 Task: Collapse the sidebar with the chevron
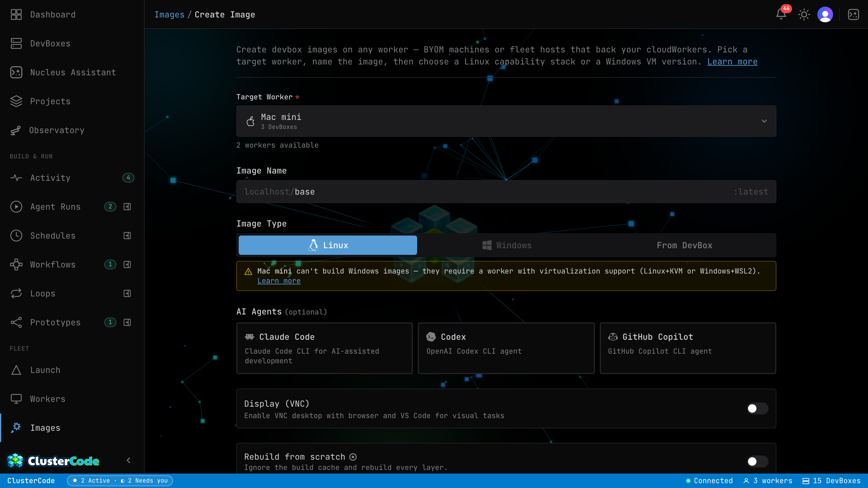pyautogui.click(x=128, y=460)
